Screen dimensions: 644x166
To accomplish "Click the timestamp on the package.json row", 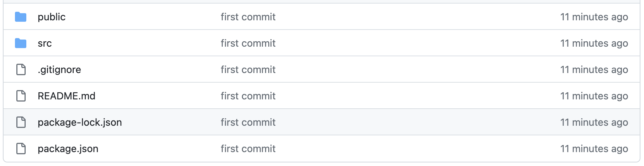I will click(x=594, y=149).
